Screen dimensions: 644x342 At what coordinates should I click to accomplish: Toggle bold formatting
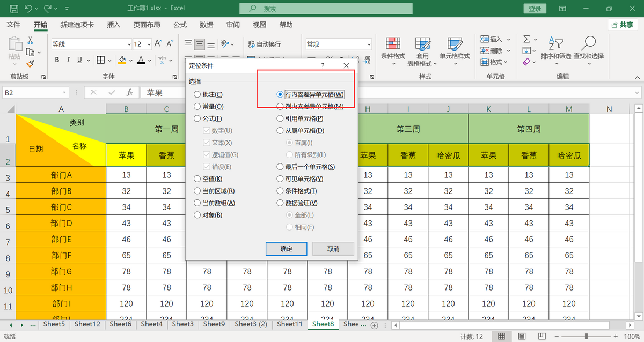click(x=56, y=60)
